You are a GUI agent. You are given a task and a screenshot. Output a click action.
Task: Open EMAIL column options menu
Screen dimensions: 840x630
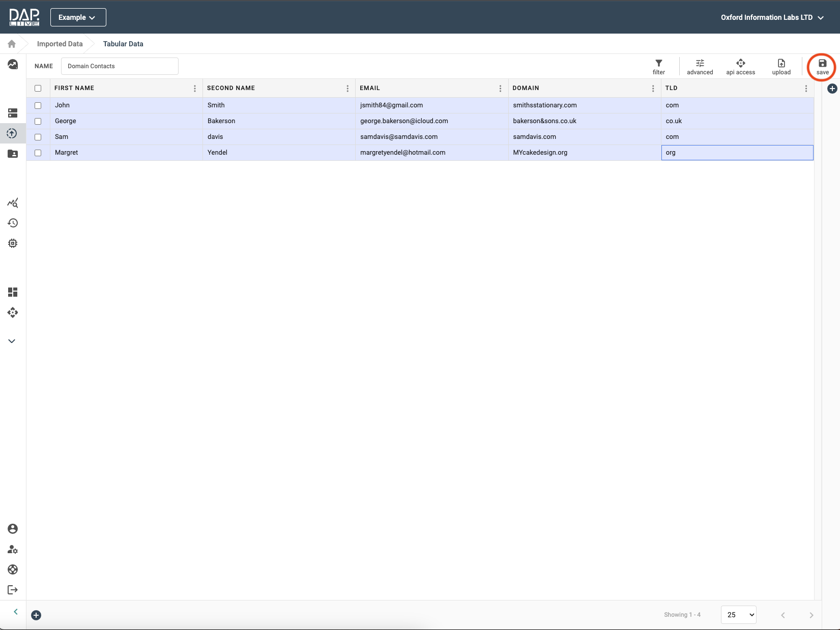[500, 89]
